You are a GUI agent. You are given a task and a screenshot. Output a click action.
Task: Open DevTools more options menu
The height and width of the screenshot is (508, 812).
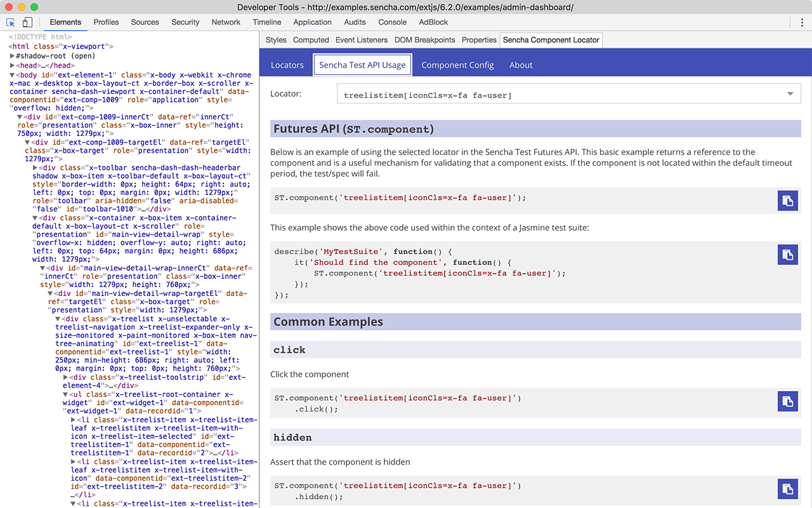click(x=802, y=22)
